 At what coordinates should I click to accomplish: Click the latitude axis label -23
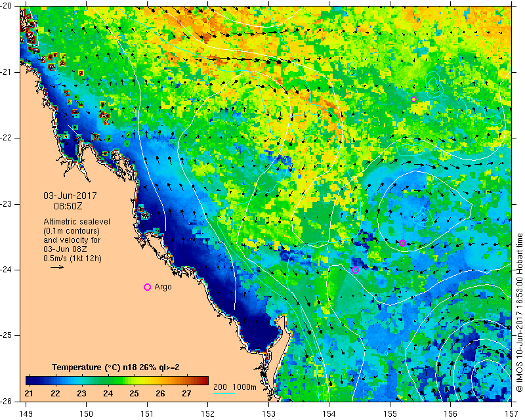[x=6, y=204]
